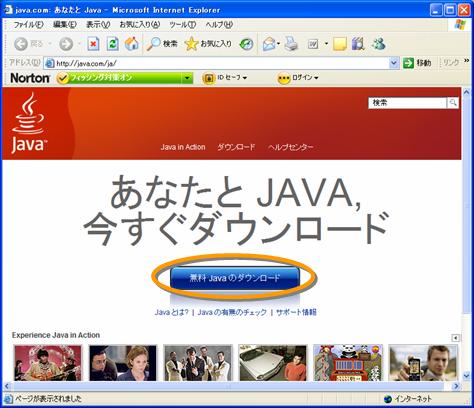Click the Edit document toolbar icon

(313, 44)
